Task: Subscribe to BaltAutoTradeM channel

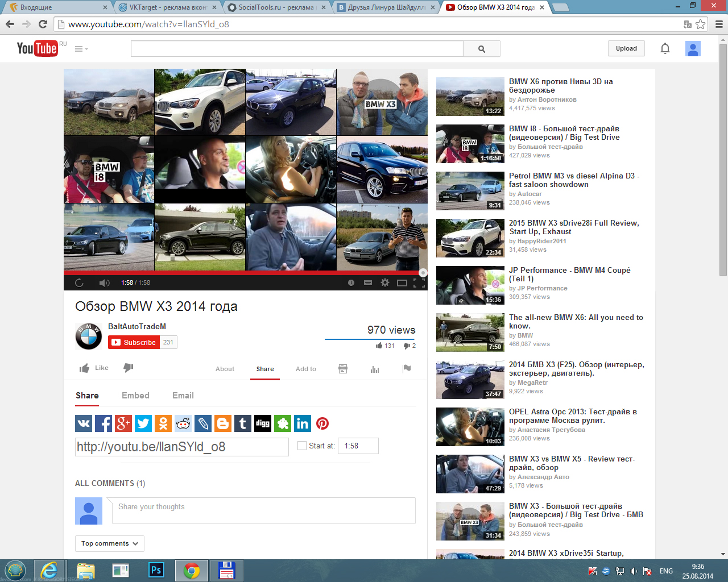Action: 134,342
